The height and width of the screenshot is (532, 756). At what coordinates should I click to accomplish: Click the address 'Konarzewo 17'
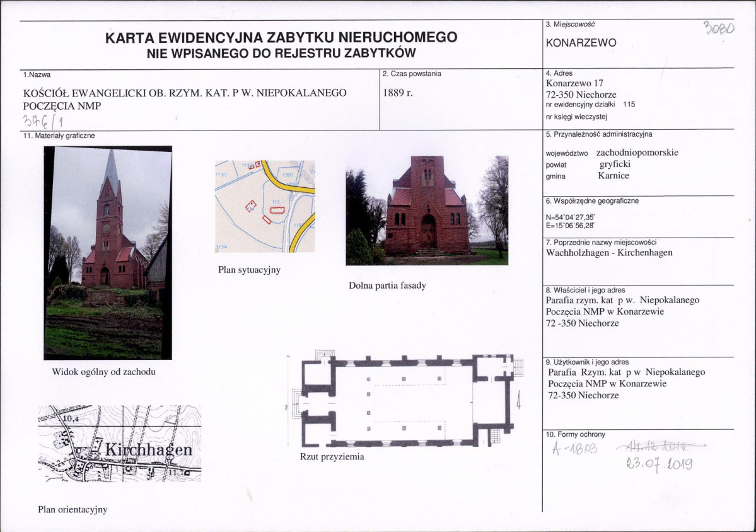coord(574,83)
